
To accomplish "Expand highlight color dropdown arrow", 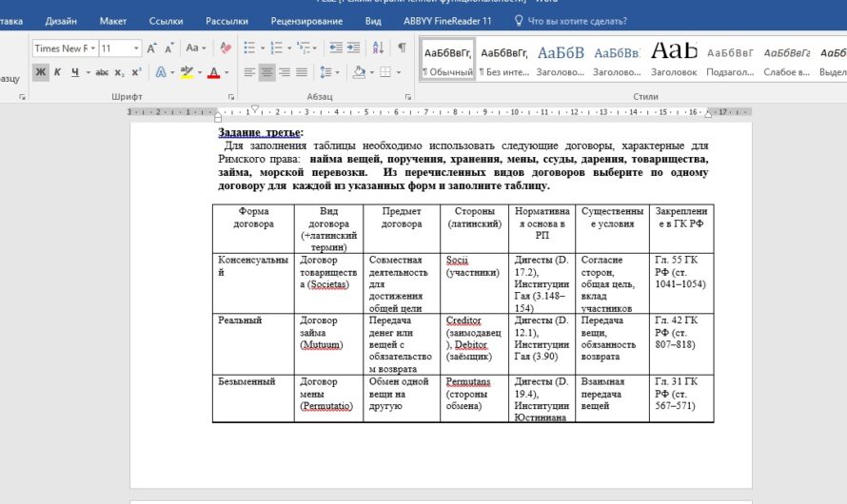I will coord(200,72).
